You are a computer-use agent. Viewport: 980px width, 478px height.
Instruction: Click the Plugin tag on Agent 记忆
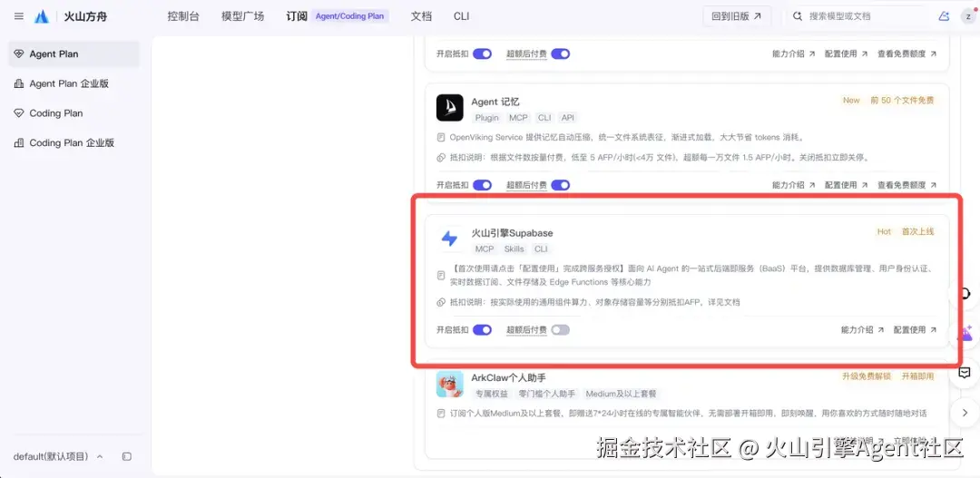pos(487,118)
